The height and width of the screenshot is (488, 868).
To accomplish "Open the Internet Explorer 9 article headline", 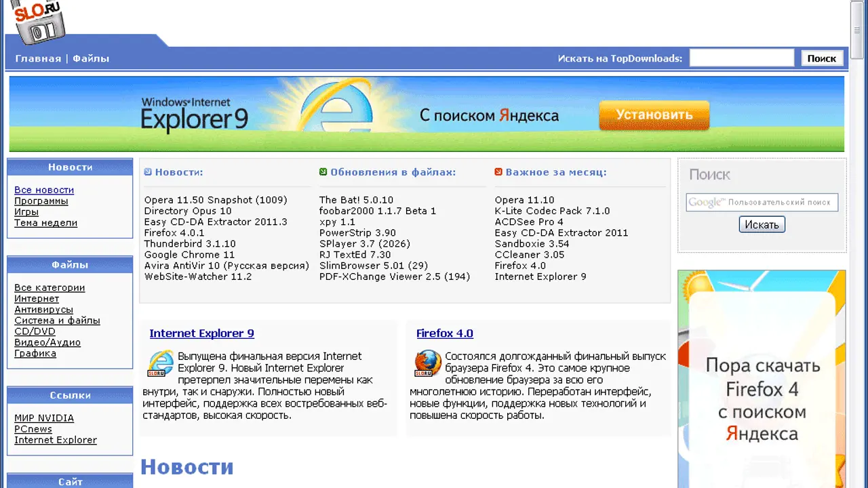I will [201, 333].
